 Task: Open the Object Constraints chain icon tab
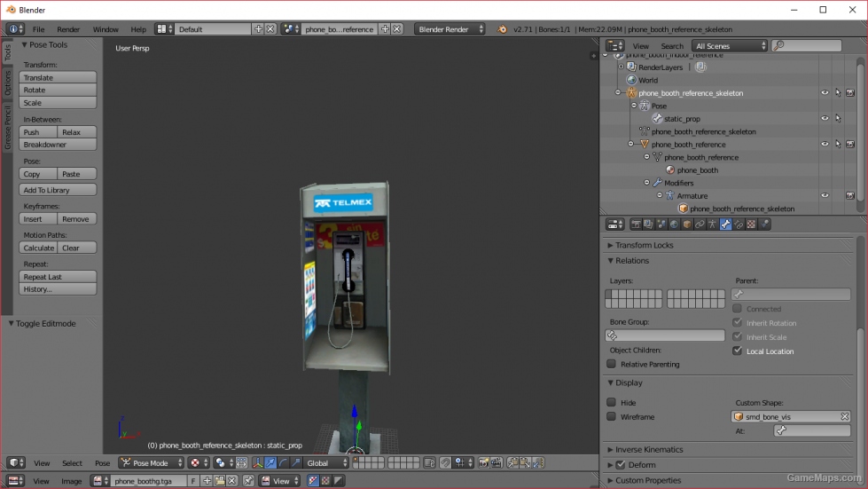(700, 225)
